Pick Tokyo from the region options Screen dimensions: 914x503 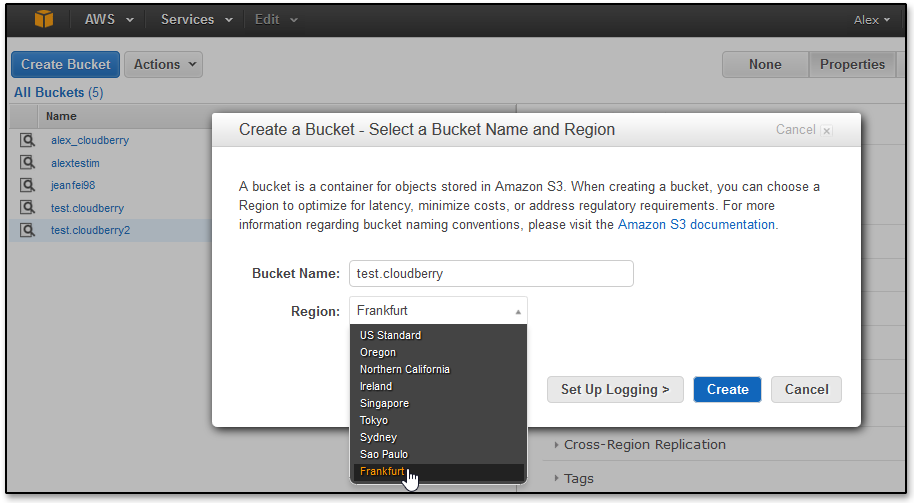[x=374, y=420]
